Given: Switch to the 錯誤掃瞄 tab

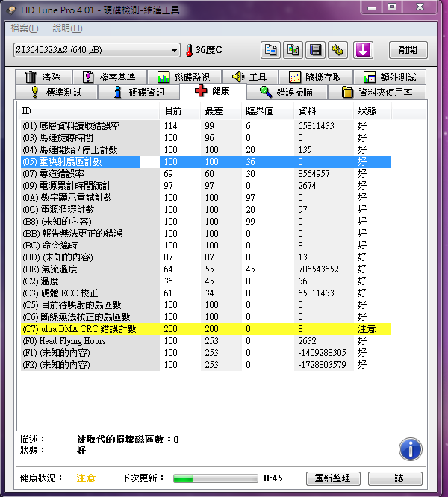Looking at the screenshot, I should tap(287, 93).
